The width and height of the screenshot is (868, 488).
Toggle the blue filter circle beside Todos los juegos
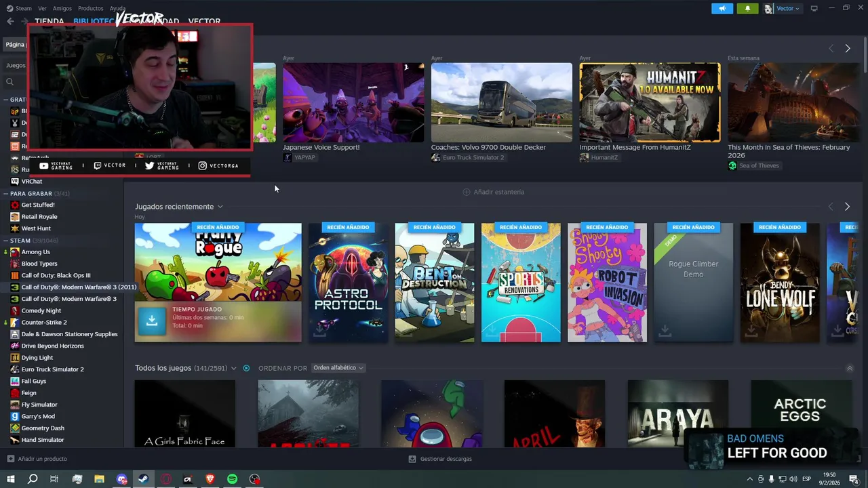(x=246, y=368)
